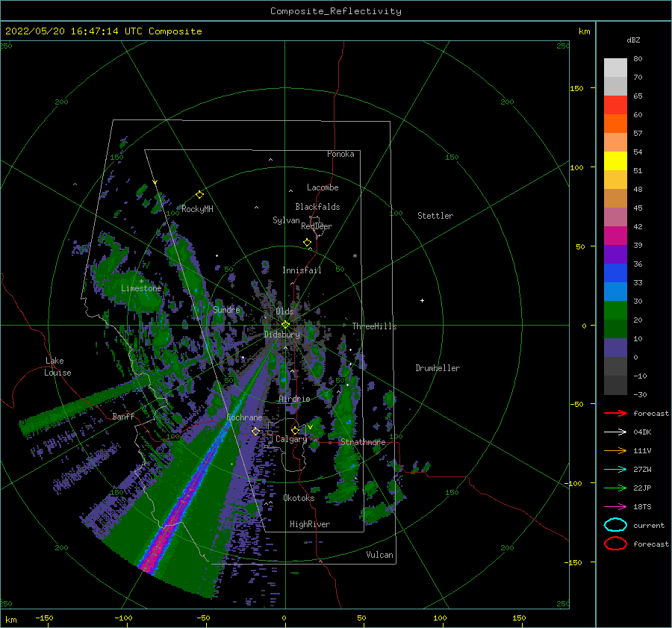This screenshot has width=672, height=628.
Task: Select the slate 0–10 dBZ swatch
Action: click(x=615, y=348)
